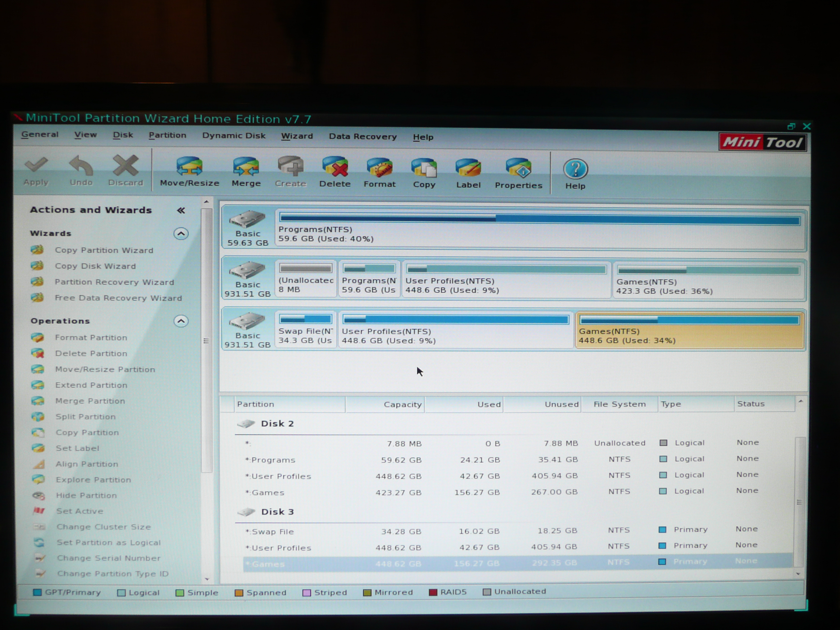
Task: Open the View menu
Action: 85,135
